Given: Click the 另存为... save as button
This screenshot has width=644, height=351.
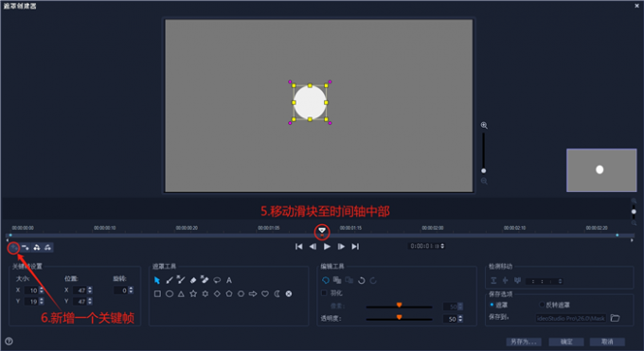Looking at the screenshot, I should (x=524, y=342).
